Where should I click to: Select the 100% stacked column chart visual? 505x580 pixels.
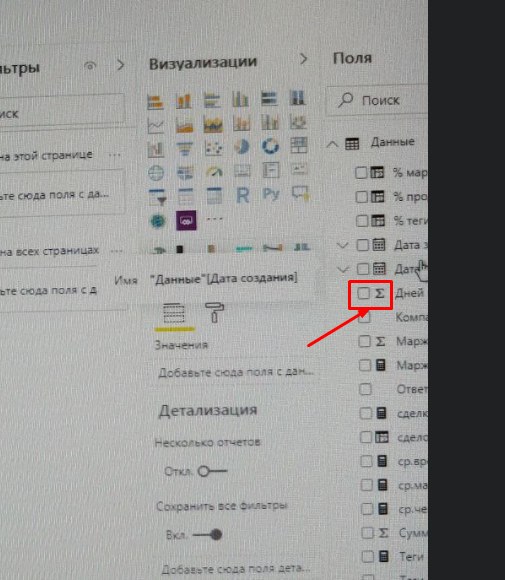297,98
